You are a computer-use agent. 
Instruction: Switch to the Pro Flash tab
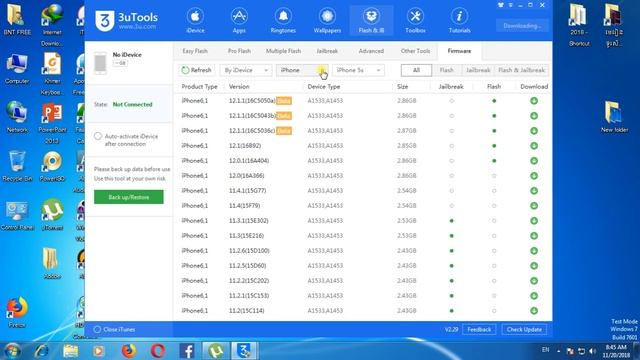pyautogui.click(x=239, y=51)
